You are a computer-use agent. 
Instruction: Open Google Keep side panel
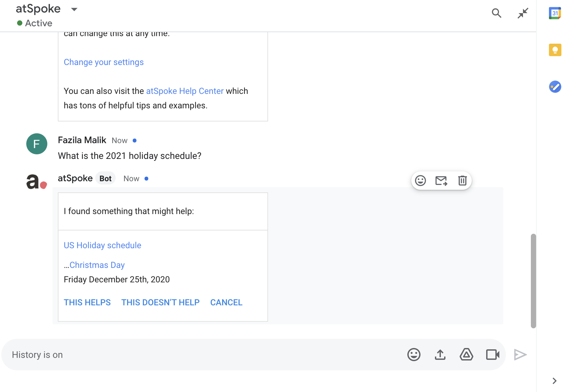coord(555,50)
